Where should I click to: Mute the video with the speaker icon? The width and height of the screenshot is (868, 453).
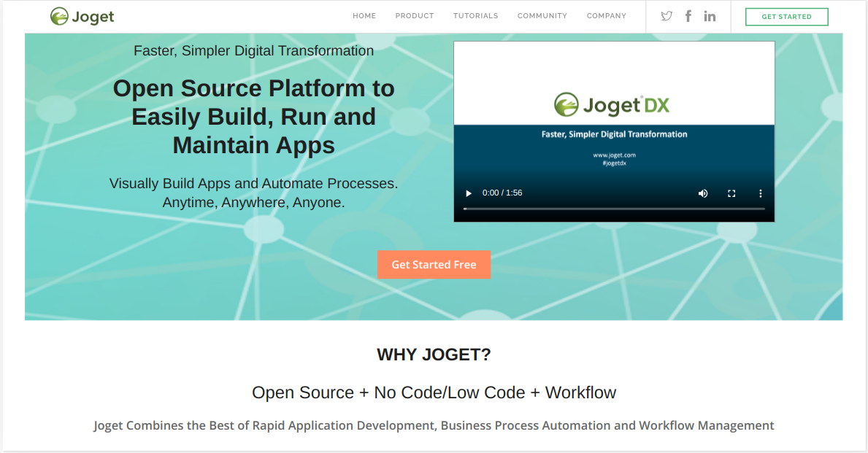click(703, 193)
